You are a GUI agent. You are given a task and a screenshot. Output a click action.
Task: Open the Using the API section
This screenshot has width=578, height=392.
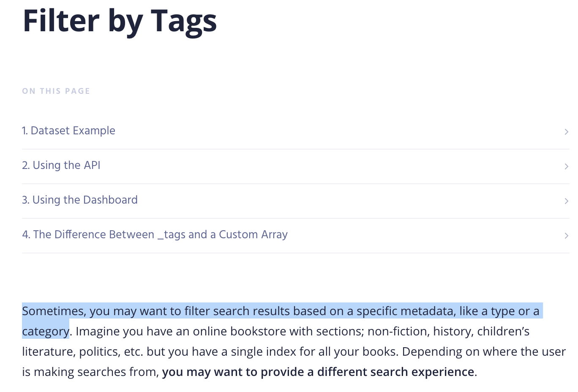[61, 166]
